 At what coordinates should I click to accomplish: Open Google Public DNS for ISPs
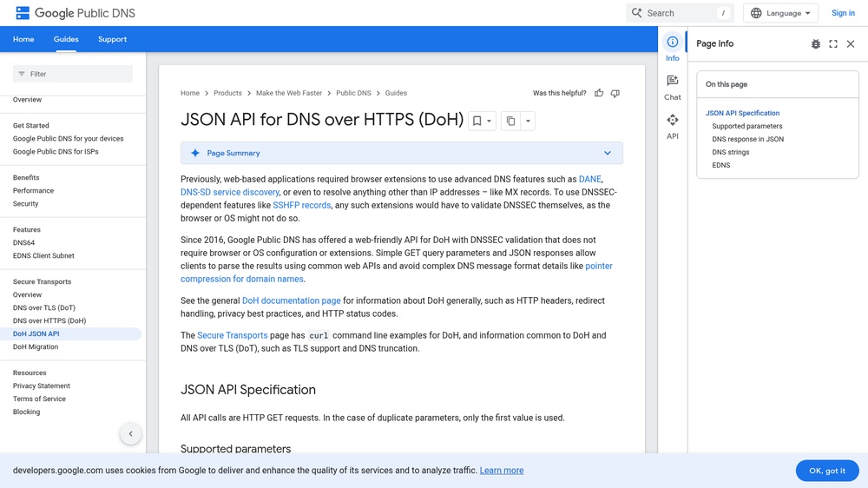coord(56,152)
